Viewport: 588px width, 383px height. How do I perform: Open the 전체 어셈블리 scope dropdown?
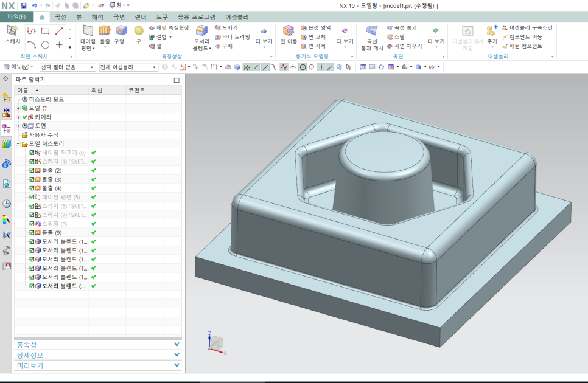128,67
